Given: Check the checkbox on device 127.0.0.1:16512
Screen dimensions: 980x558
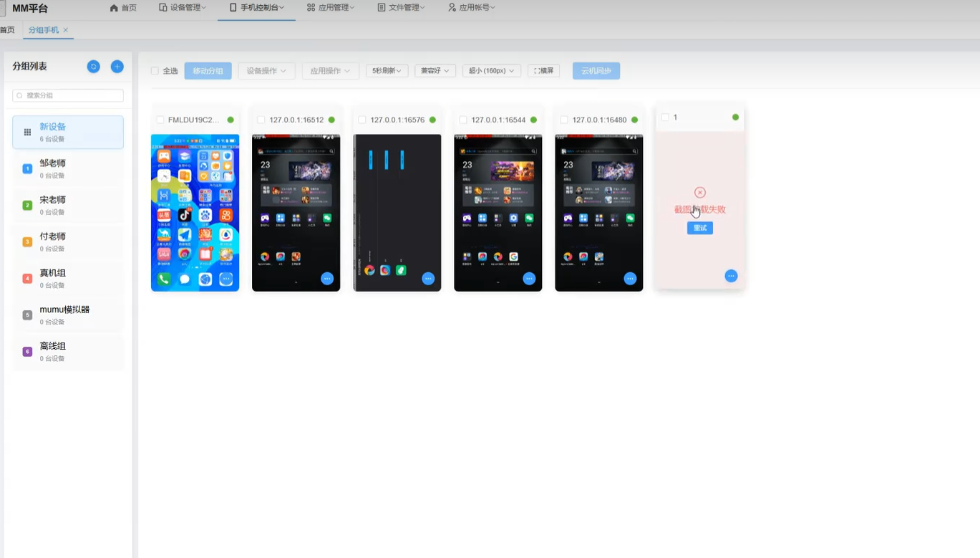Looking at the screenshot, I should pyautogui.click(x=260, y=120).
